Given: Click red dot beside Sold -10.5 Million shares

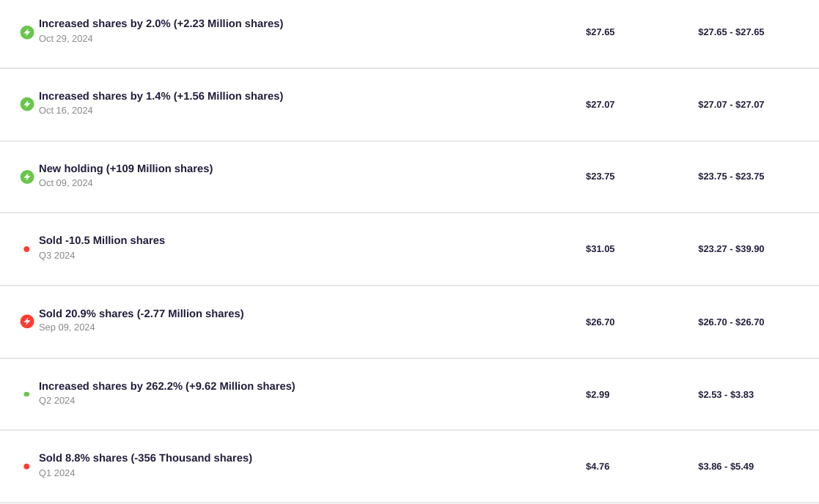Looking at the screenshot, I should pos(26,249).
